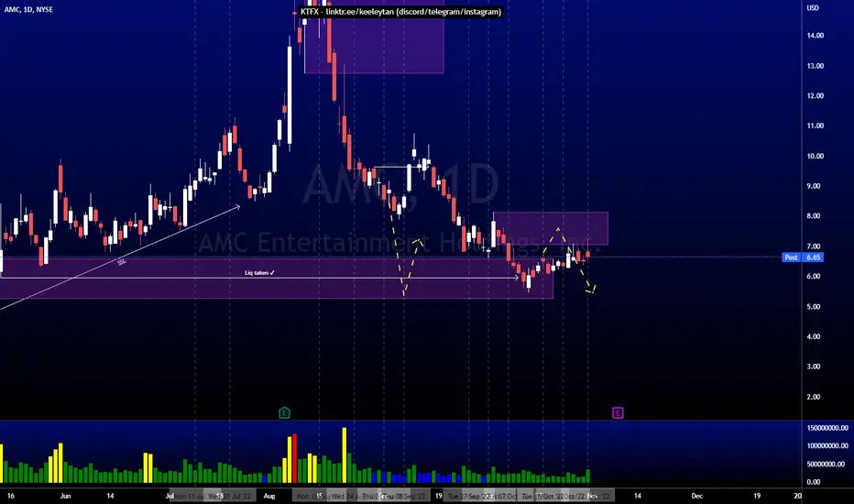Select the purple rectangle zone near 8.00

tap(551, 228)
